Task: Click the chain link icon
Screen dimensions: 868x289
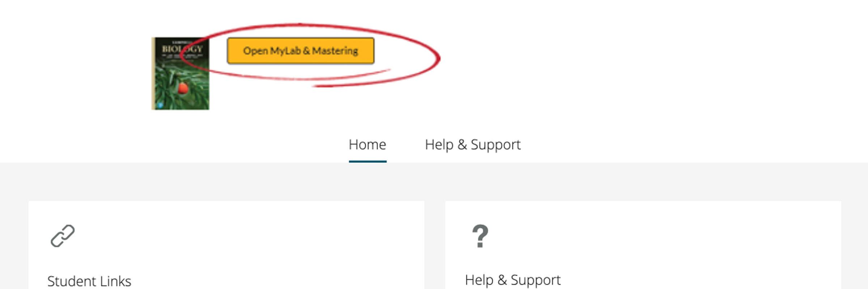Action: pos(63,236)
